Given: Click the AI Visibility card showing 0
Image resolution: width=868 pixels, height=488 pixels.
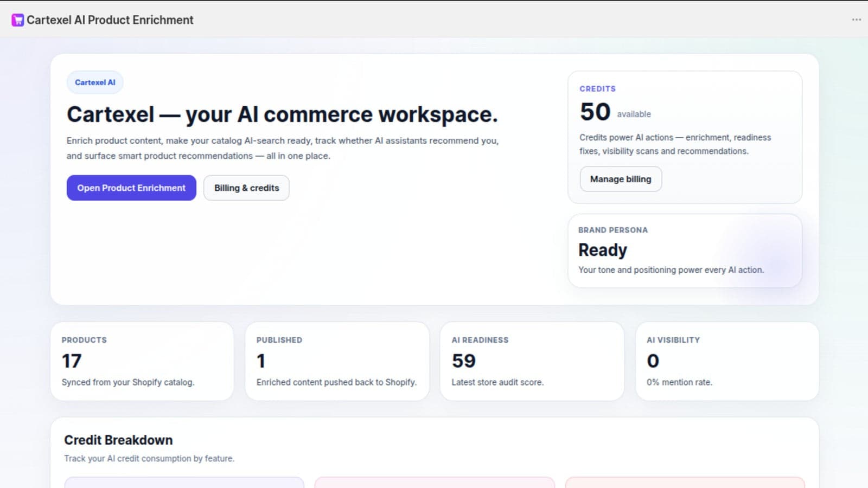Looking at the screenshot, I should 727,361.
